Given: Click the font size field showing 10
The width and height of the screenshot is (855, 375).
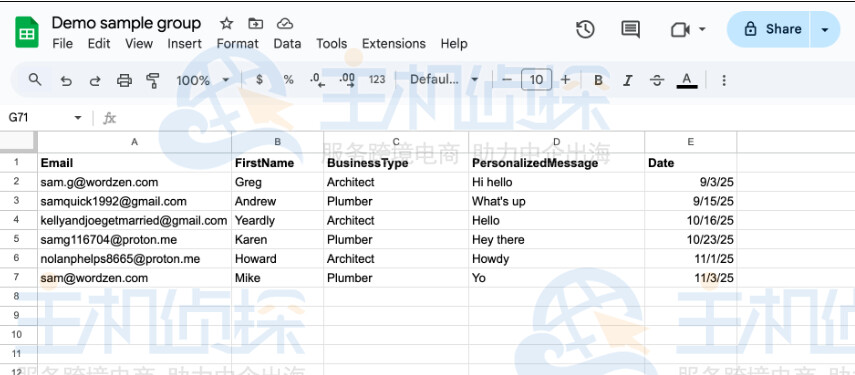Looking at the screenshot, I should click(536, 80).
